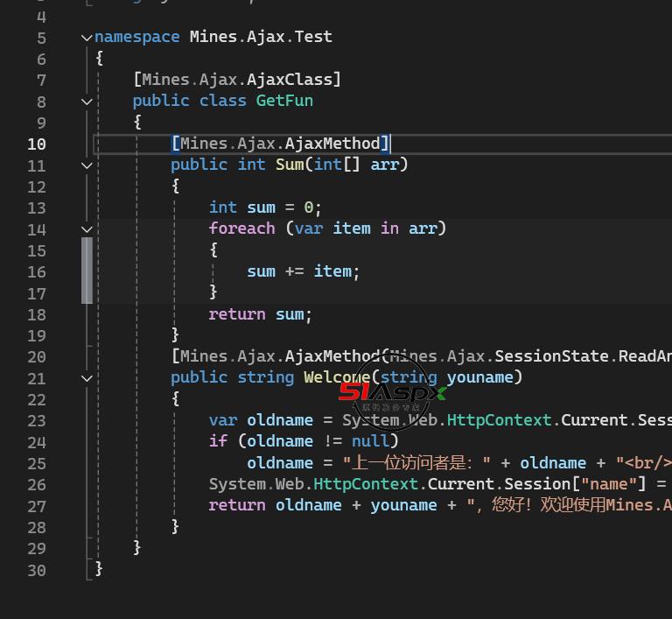This screenshot has width=672, height=619.
Task: Click the GetFun class name
Action: point(284,101)
